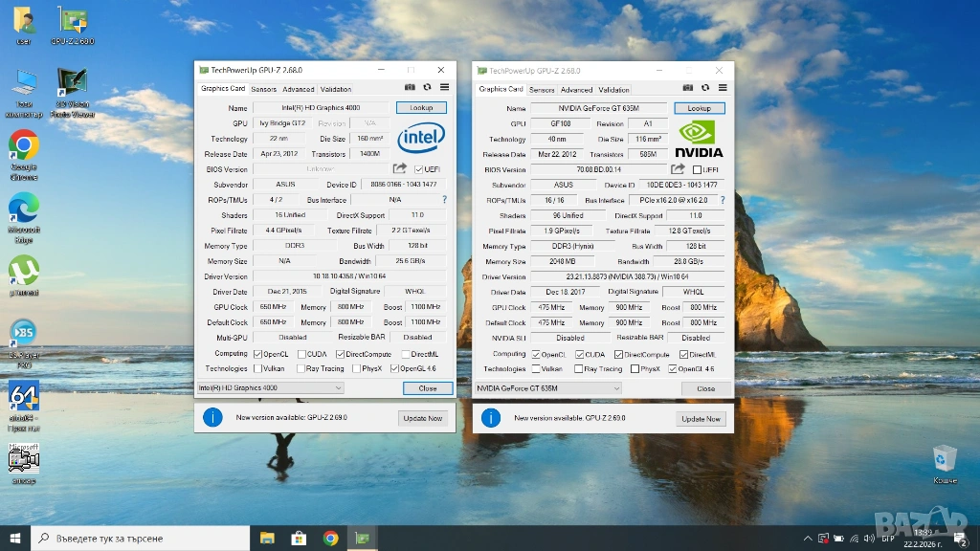Open Google Chrome from the desktop shortcut
The height and width of the screenshot is (551, 980).
point(23,145)
